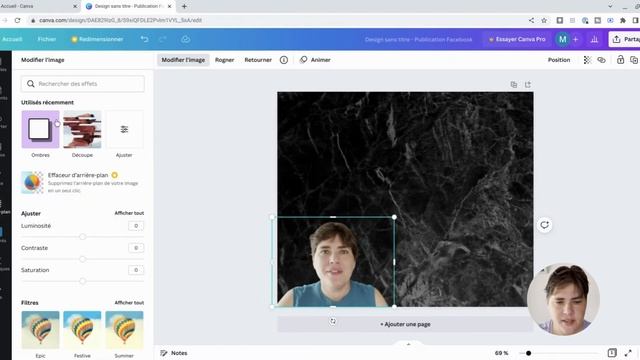Focus the Rechercher des effets search box
This screenshot has width=640, height=360.
(x=83, y=84)
